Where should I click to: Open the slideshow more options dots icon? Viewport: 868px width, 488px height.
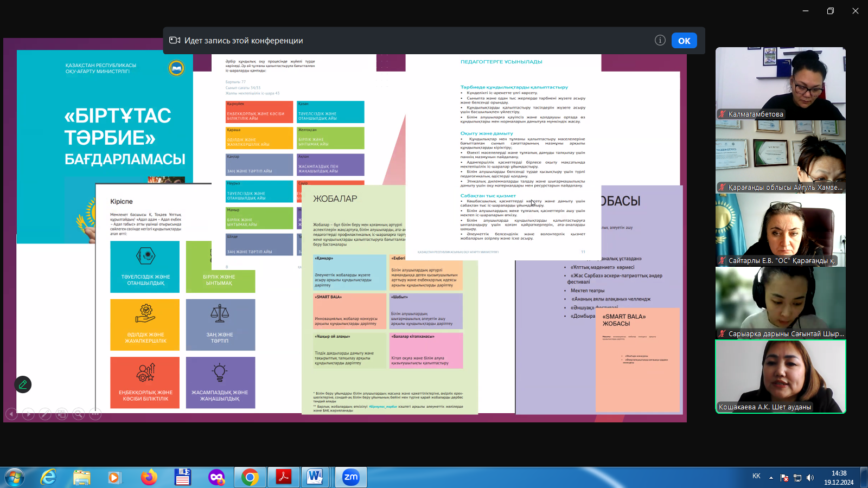coord(95,414)
